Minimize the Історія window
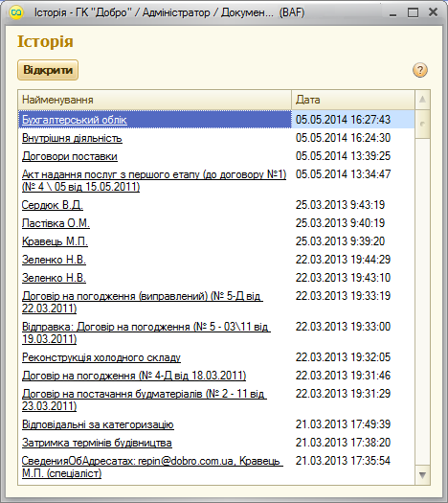 pyautogui.click(x=393, y=12)
